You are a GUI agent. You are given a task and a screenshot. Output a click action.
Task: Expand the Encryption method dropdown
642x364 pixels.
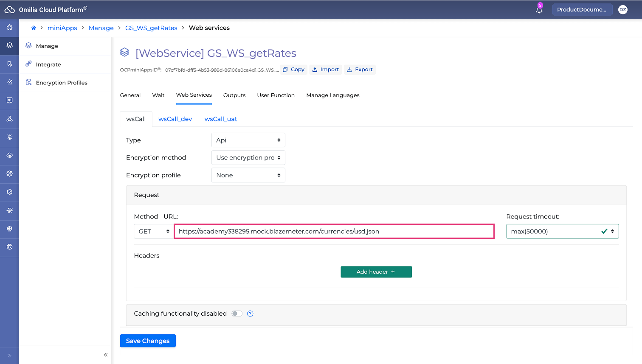pos(248,157)
